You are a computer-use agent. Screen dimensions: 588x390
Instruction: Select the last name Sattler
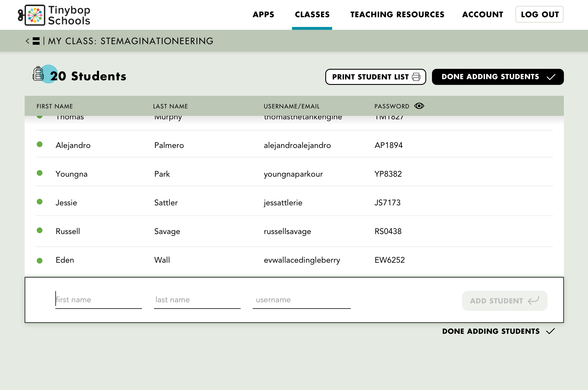(x=166, y=203)
